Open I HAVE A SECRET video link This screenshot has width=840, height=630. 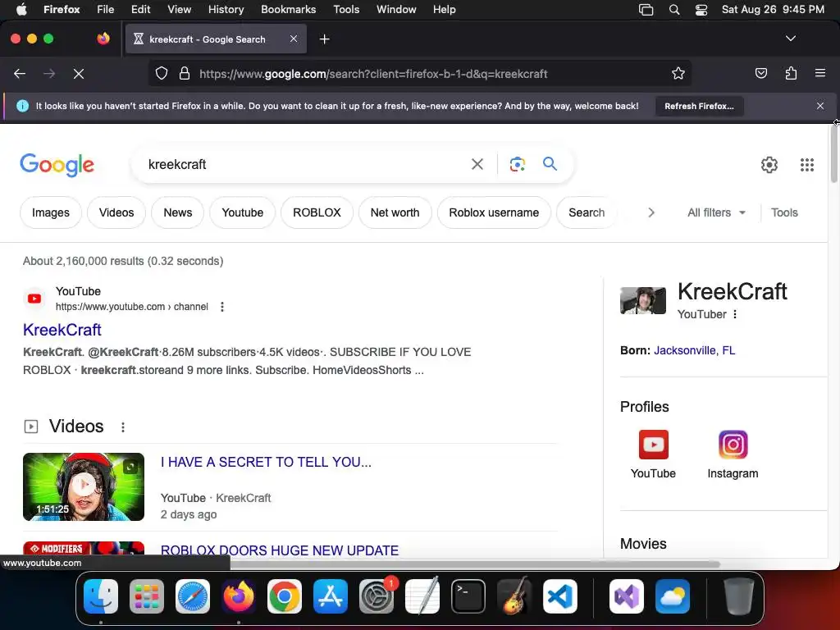[x=266, y=462]
